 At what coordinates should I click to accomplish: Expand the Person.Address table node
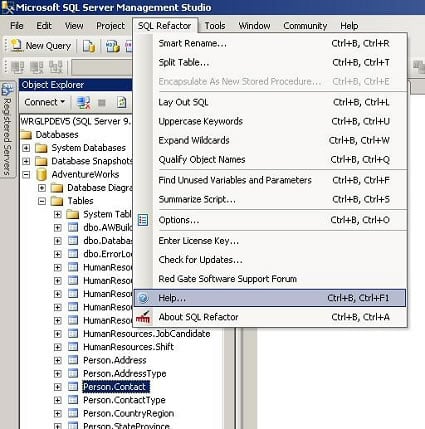click(58, 360)
